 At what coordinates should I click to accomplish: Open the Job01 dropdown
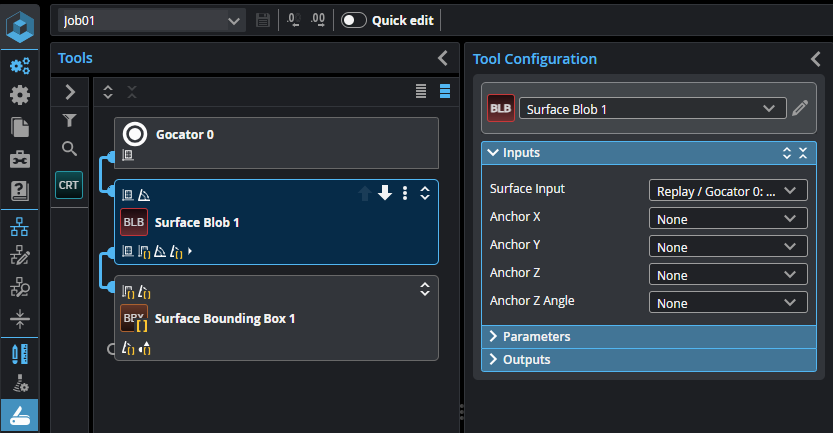(151, 20)
